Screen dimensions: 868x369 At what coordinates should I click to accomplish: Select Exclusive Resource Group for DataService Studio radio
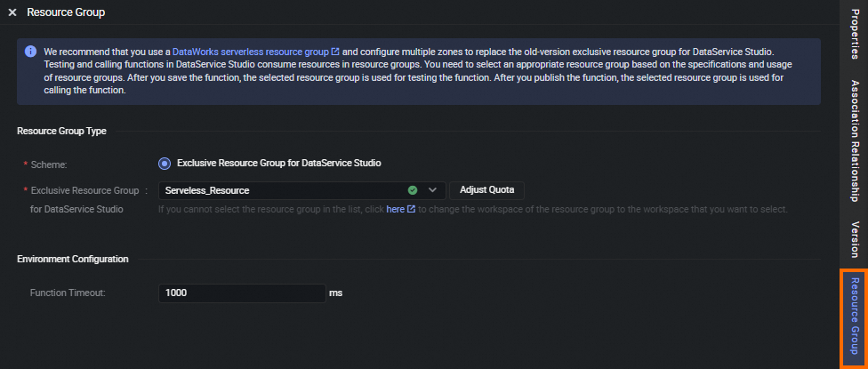pos(164,163)
